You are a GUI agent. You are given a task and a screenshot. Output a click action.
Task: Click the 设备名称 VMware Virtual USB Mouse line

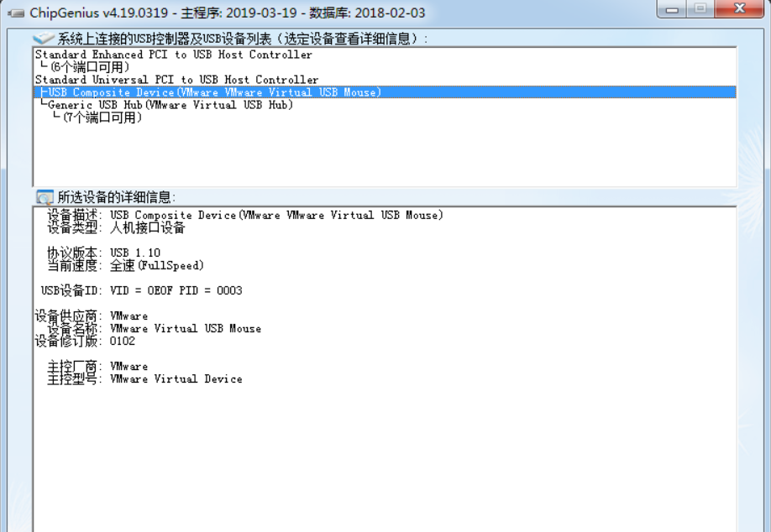point(154,329)
